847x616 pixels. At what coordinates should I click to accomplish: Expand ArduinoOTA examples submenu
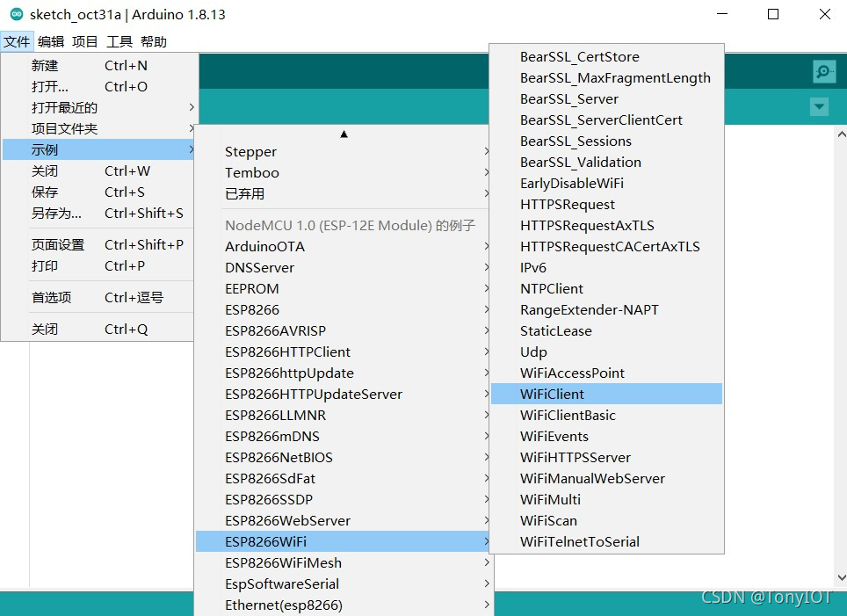[343, 246]
